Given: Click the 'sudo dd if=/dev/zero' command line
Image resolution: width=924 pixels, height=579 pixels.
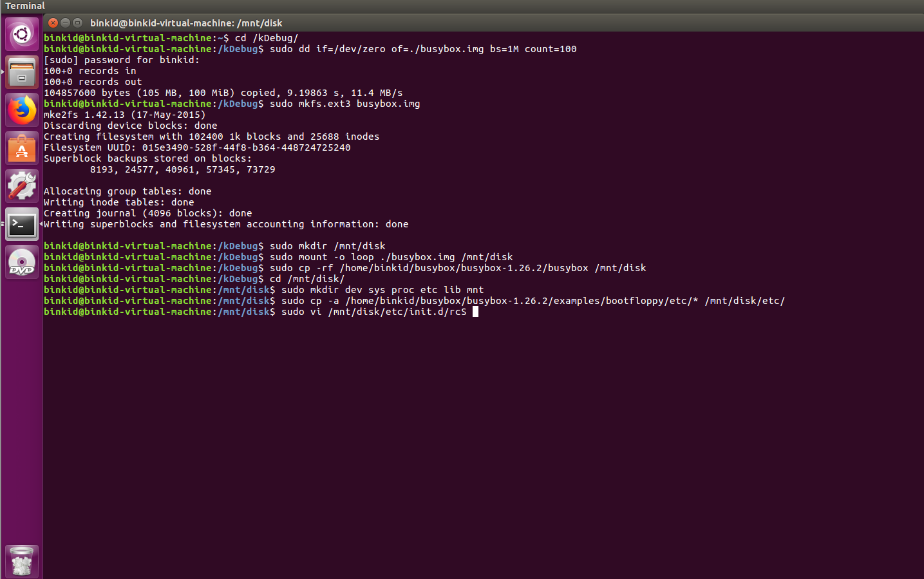Looking at the screenshot, I should (310, 49).
